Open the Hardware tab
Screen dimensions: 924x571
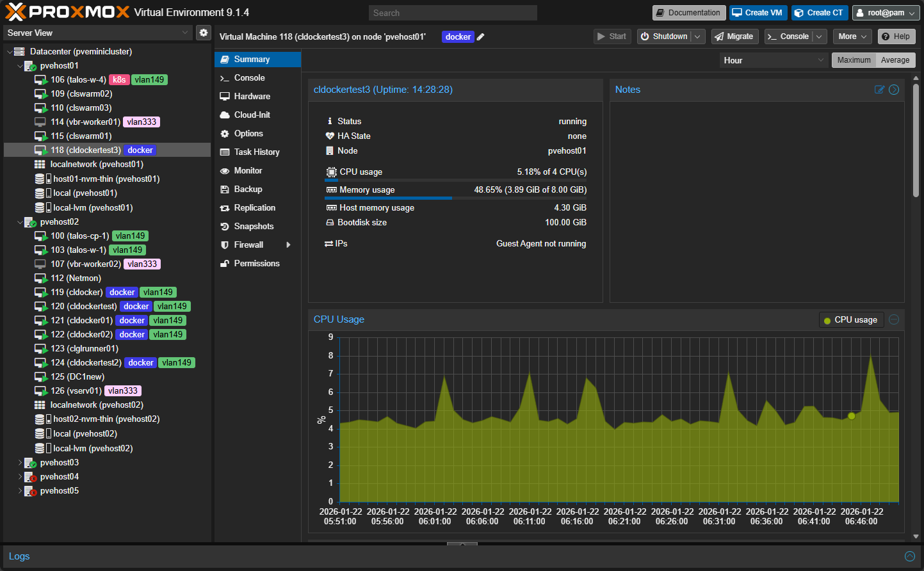pyautogui.click(x=252, y=96)
